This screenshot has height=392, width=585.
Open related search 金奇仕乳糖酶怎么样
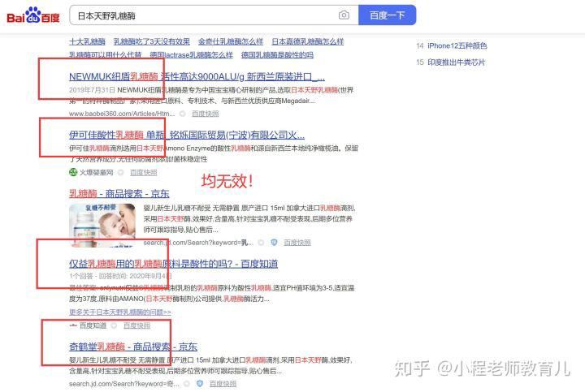tap(231, 41)
